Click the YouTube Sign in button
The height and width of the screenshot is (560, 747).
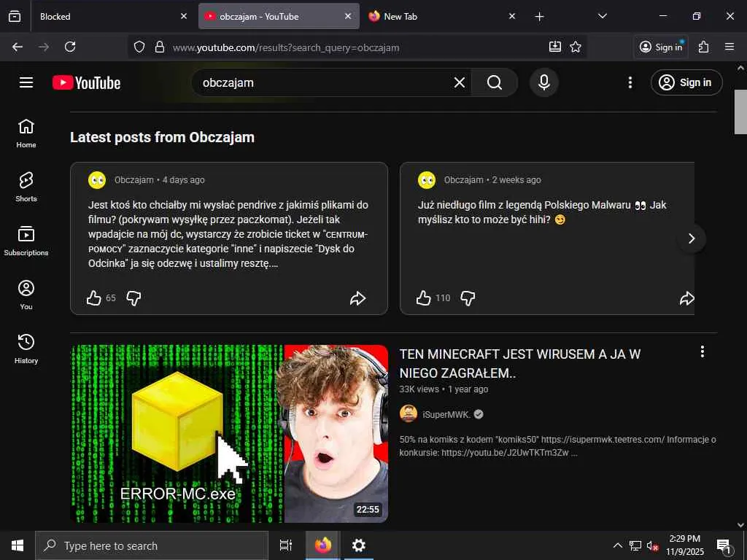click(x=686, y=83)
